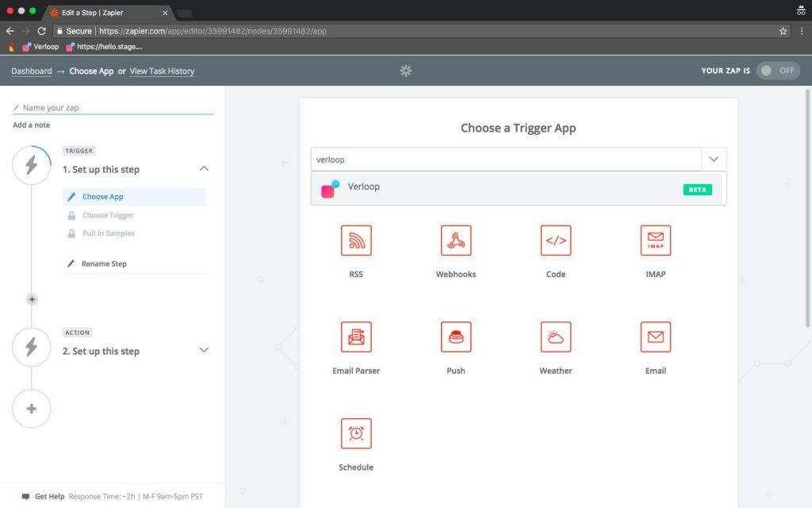Click the browser address bar URL
This screenshot has width=812, height=508.
click(213, 31)
